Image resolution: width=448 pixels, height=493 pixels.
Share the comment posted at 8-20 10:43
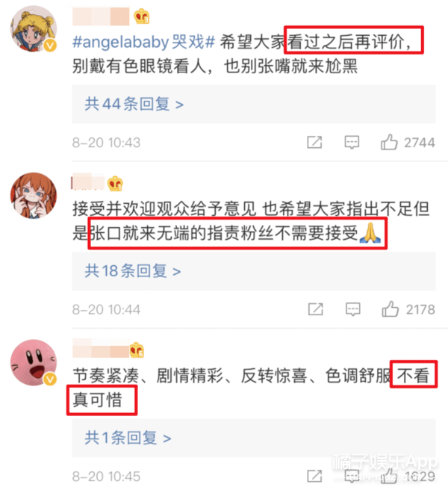[x=314, y=142]
